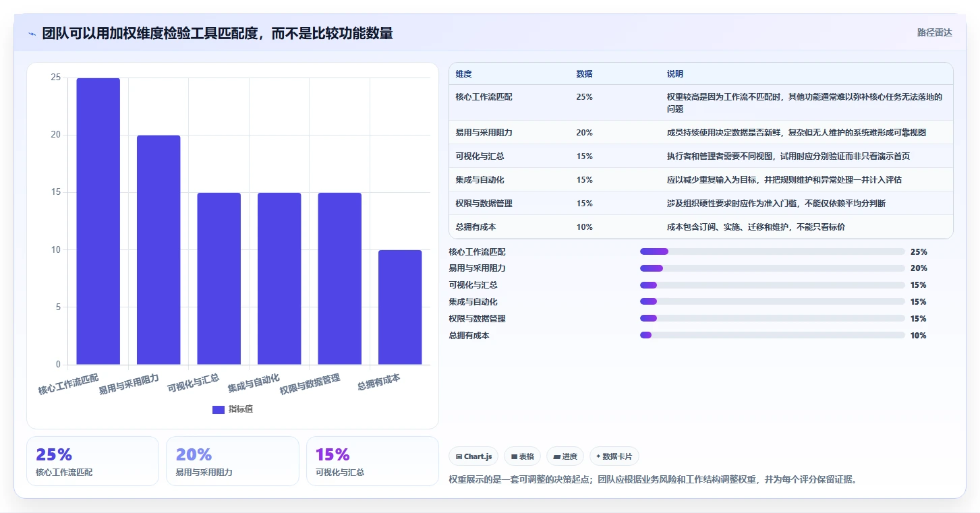Select the 数据卡片 tag chip
The width and height of the screenshot is (980, 513).
(x=614, y=456)
